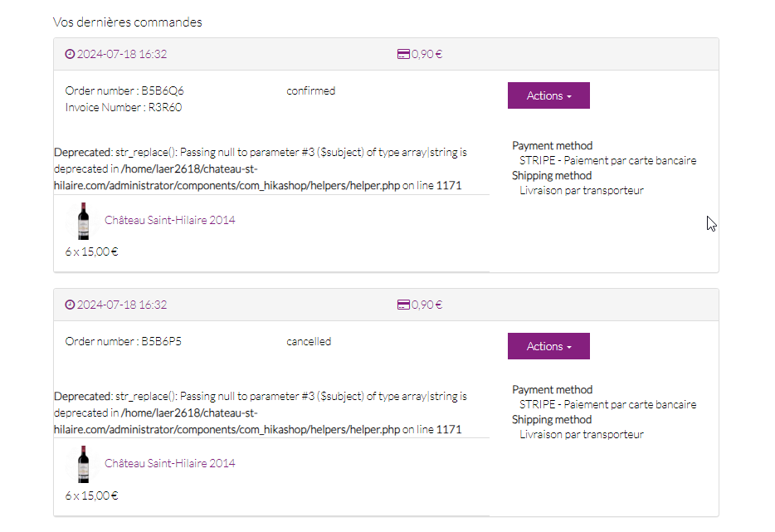Open Actions dropdown for order B5B6Q6

(x=548, y=95)
